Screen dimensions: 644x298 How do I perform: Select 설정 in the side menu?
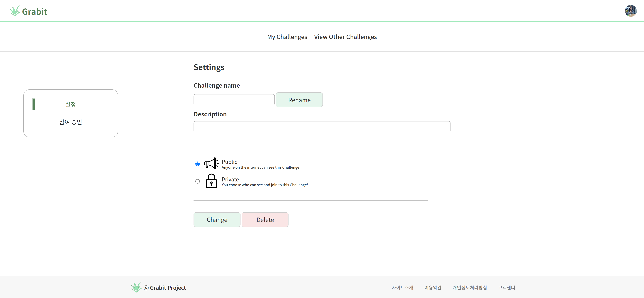tap(70, 104)
